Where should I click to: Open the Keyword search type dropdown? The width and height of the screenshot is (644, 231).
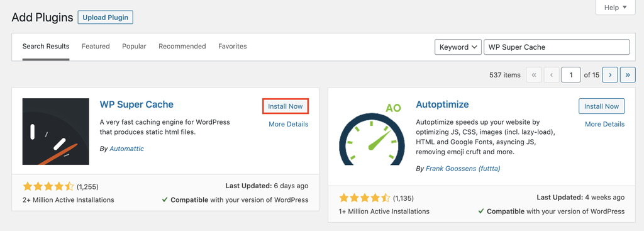coord(458,47)
